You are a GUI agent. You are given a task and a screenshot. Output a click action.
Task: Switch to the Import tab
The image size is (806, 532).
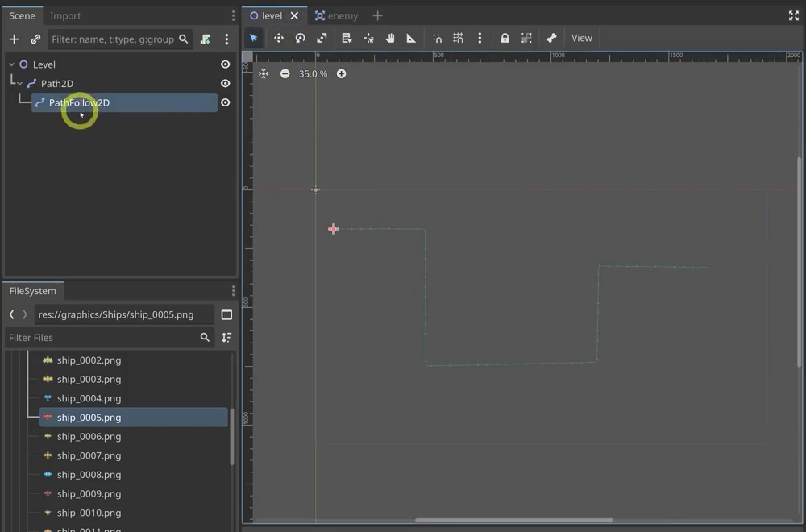pos(65,16)
